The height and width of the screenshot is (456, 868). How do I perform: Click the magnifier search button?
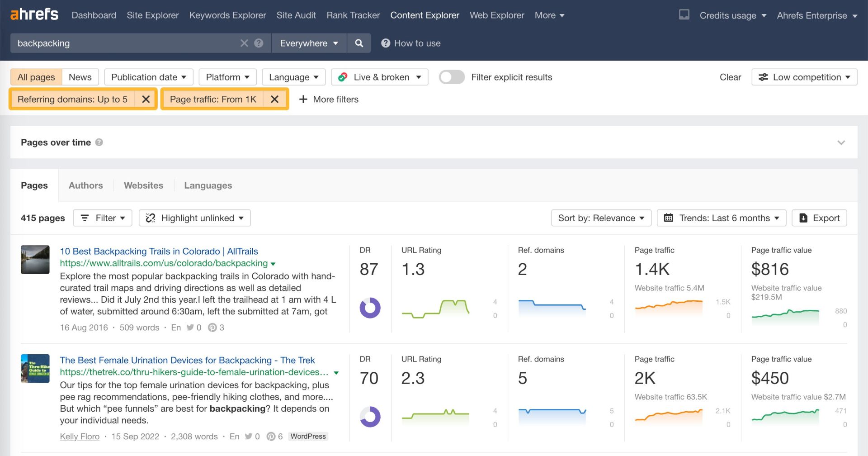[359, 43]
